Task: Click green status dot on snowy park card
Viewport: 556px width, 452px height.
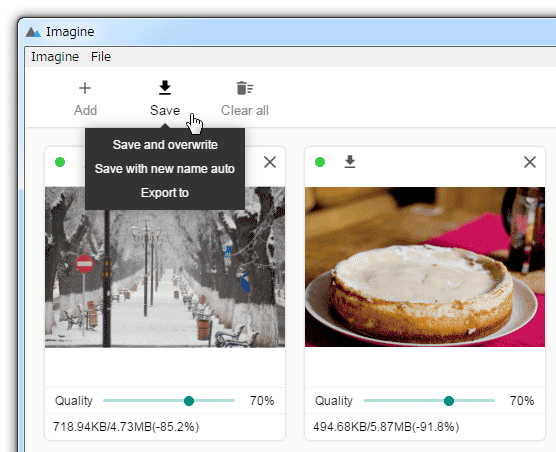Action: point(60,162)
